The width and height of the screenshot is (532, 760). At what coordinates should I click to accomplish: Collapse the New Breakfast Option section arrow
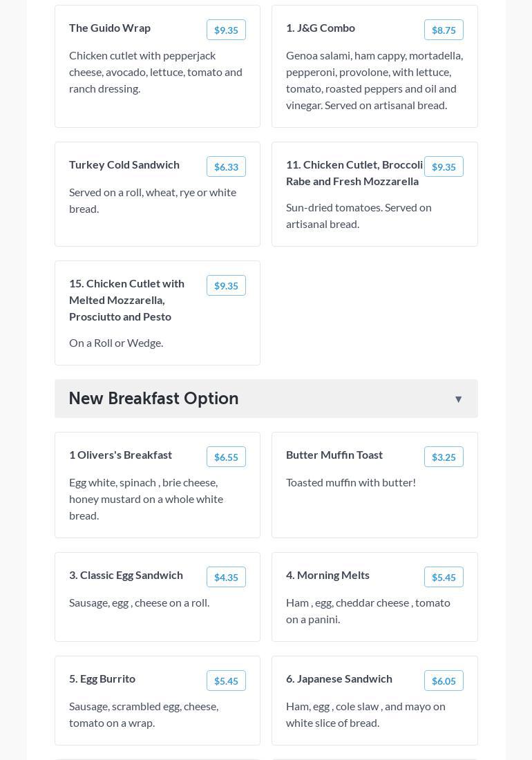click(x=458, y=399)
